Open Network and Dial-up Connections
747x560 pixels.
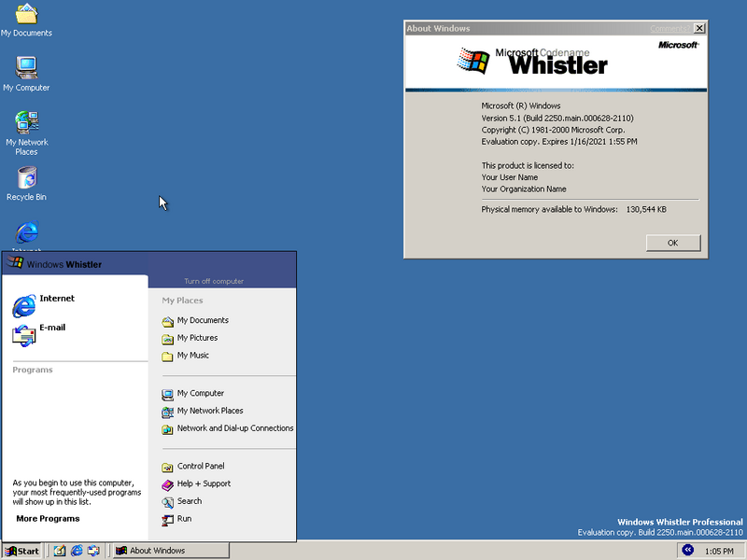click(233, 428)
